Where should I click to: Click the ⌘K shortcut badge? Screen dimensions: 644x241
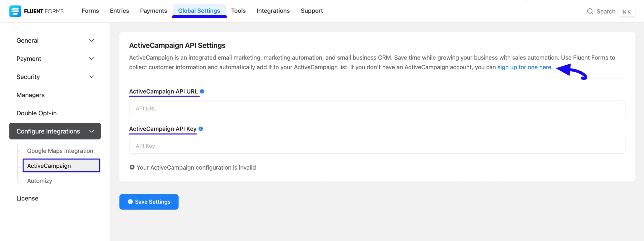coord(626,12)
